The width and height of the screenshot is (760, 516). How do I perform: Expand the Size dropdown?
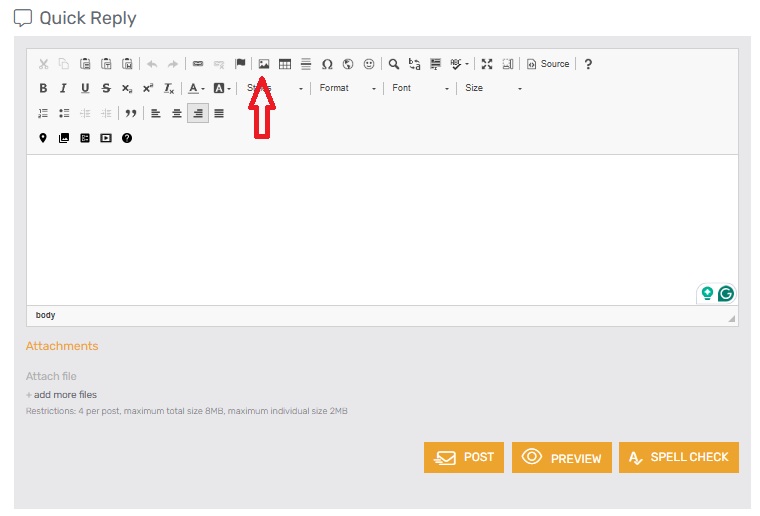pos(493,88)
